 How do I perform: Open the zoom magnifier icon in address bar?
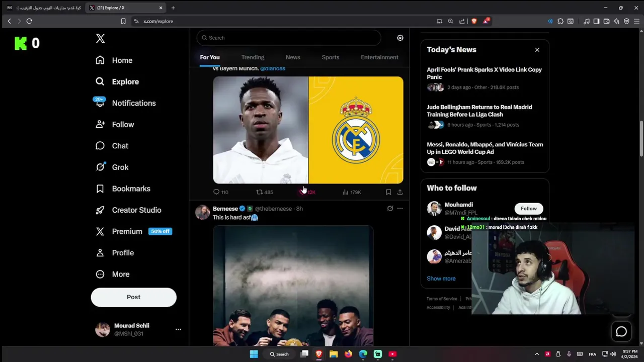click(x=450, y=21)
